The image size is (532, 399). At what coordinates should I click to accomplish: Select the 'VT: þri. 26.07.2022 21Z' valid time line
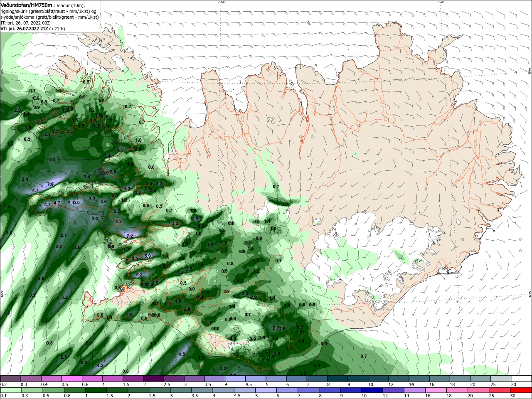(x=25, y=29)
